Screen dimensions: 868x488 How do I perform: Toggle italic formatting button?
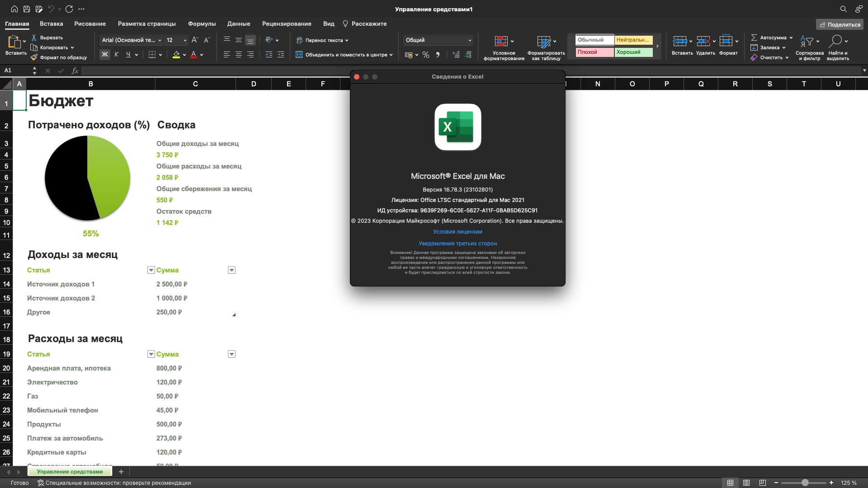pos(117,55)
